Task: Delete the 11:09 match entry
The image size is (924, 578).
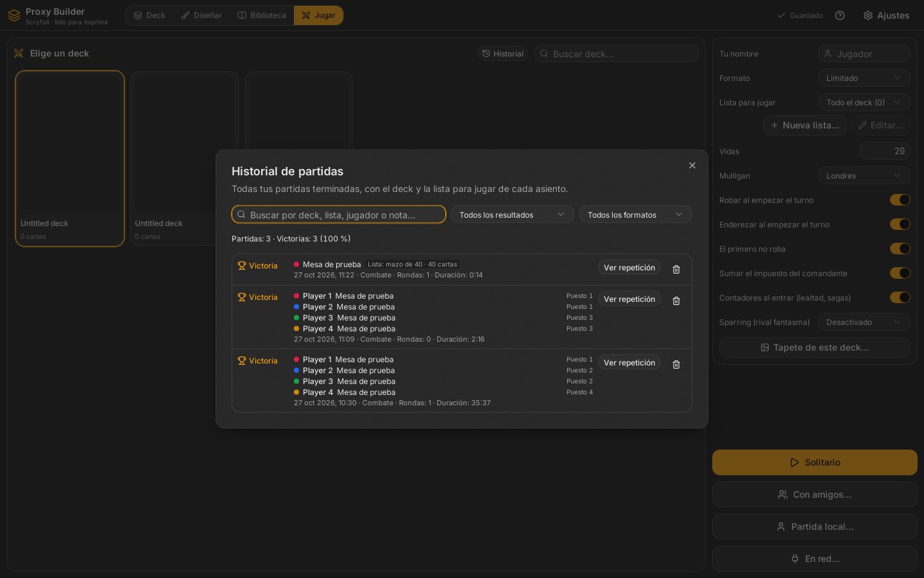Action: click(676, 301)
